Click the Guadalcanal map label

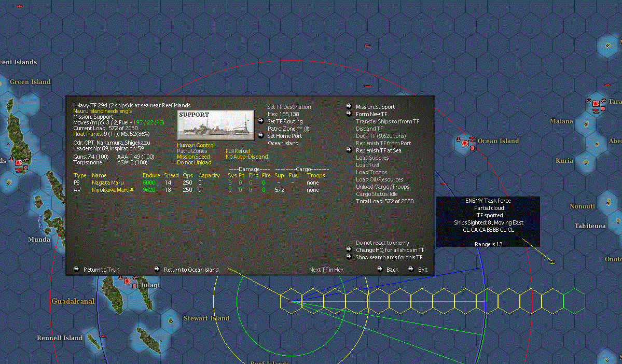73,301
